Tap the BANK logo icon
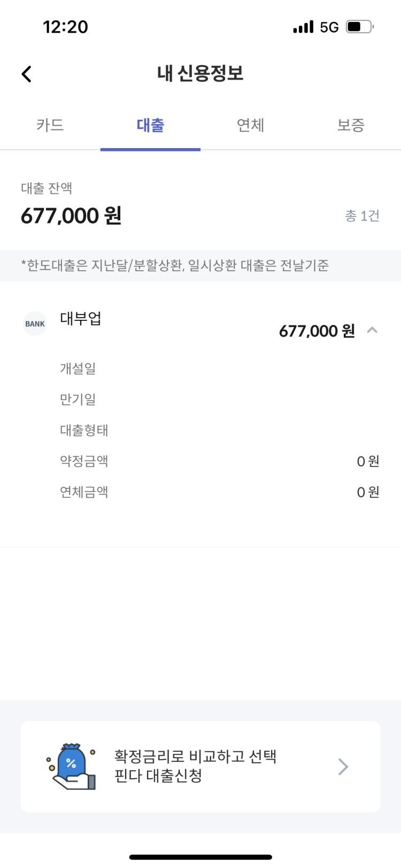 35,324
